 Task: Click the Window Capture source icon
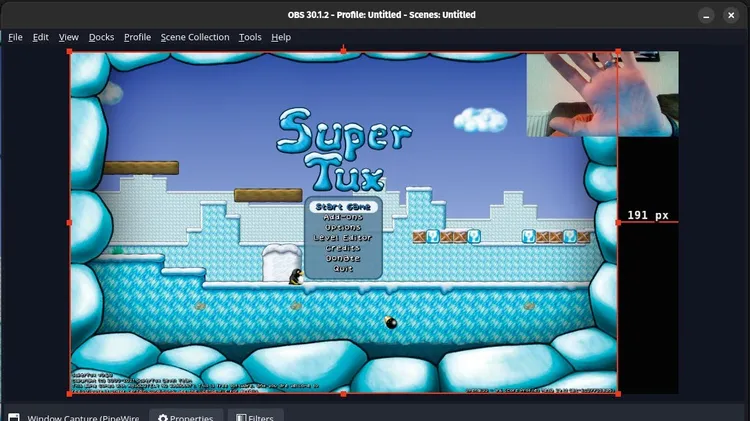click(14, 417)
